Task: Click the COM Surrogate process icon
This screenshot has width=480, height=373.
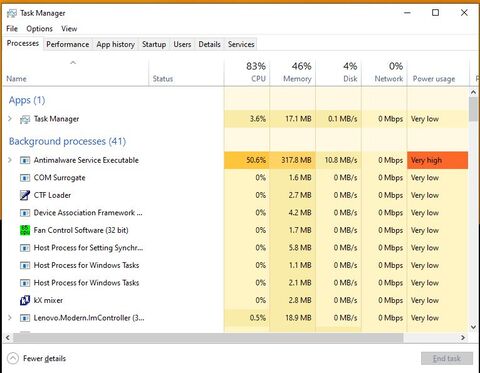Action: click(25, 178)
